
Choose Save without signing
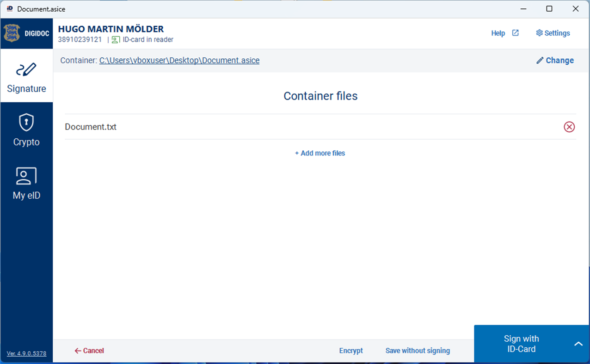tap(418, 351)
